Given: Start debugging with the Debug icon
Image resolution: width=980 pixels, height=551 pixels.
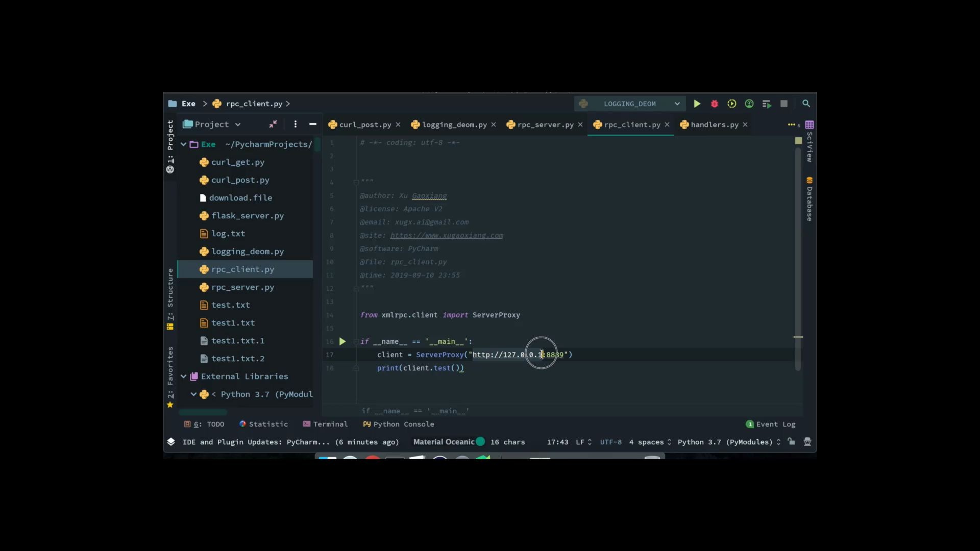Looking at the screenshot, I should point(714,104).
